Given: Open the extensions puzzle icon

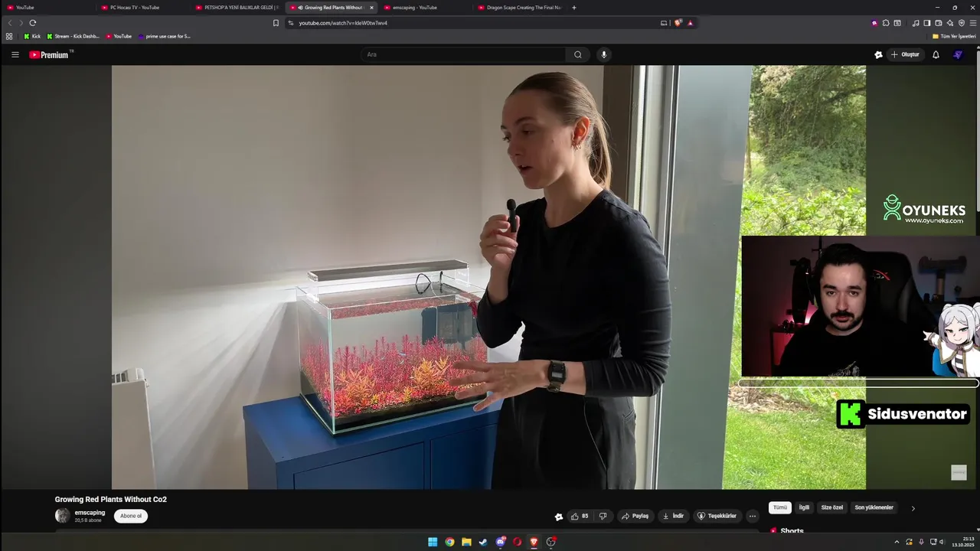Looking at the screenshot, I should (x=886, y=23).
